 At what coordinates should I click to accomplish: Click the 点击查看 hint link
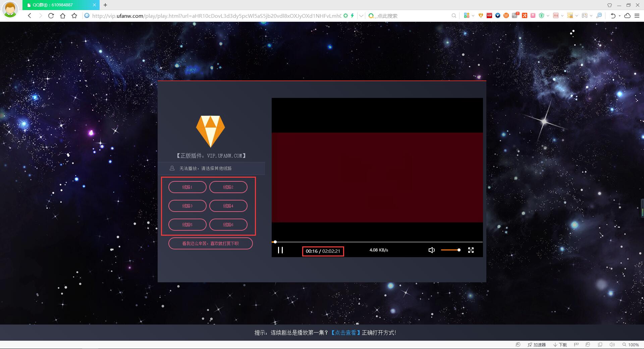(345, 333)
